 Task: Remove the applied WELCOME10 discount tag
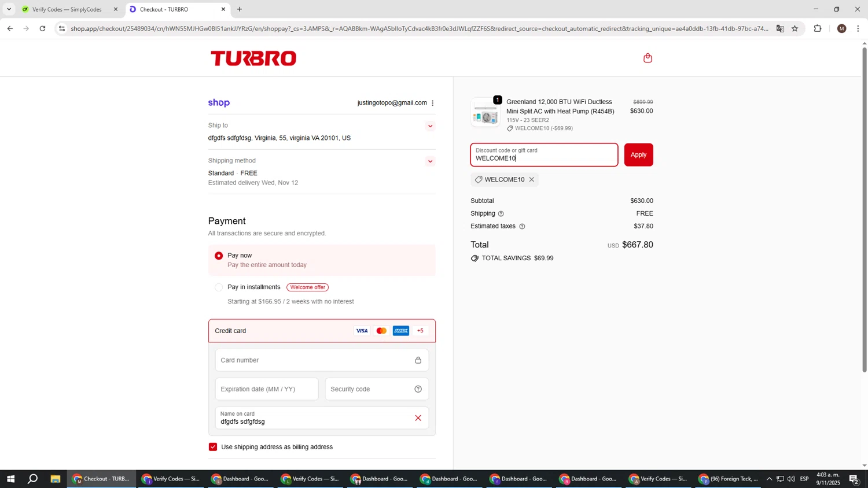pos(531,180)
